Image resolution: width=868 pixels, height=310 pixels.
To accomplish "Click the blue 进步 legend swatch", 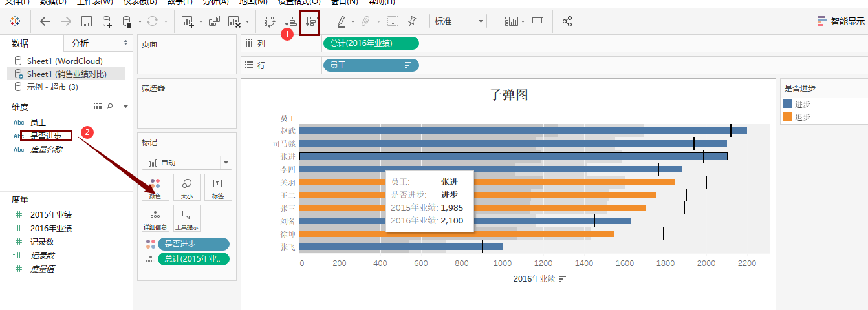I will [787, 104].
